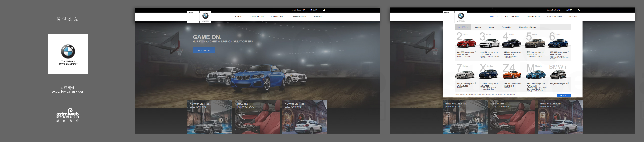This screenshot has width=644, height=142.
Task: Open the SHOPPING TOOLS menu in the left page
Action: pyautogui.click(x=278, y=17)
